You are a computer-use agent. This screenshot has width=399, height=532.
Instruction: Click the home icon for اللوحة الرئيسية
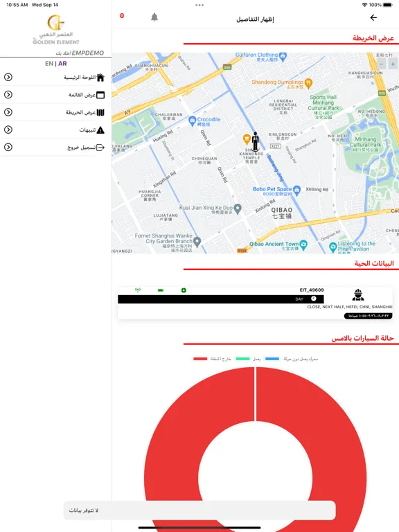(100, 78)
